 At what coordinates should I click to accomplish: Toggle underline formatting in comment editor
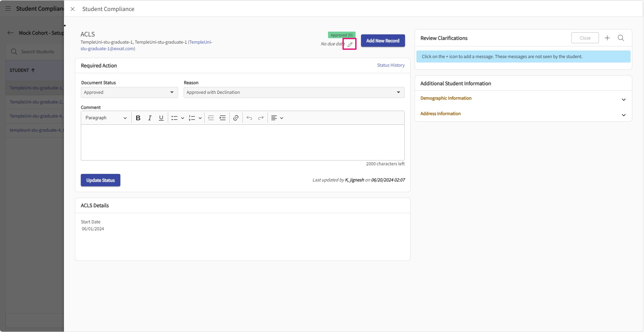(x=161, y=118)
